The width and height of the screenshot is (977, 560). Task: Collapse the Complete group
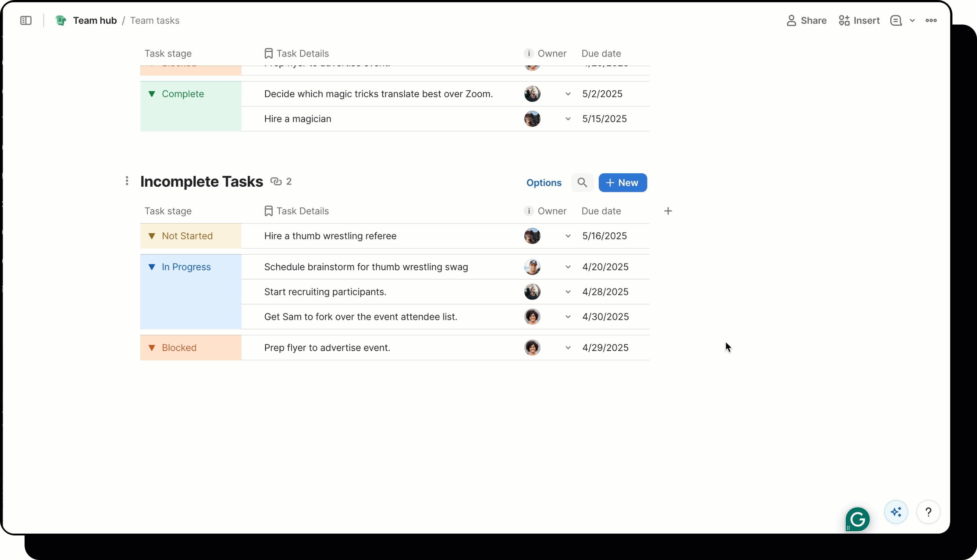152,94
